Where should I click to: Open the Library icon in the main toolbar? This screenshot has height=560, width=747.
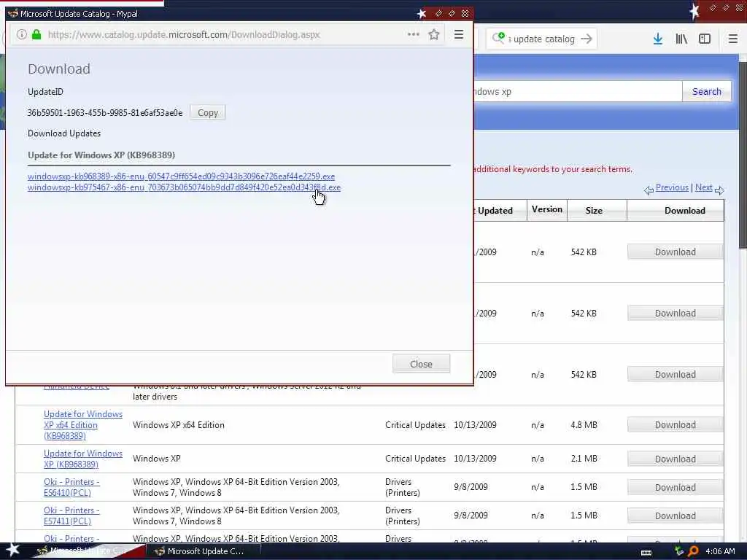(x=681, y=39)
